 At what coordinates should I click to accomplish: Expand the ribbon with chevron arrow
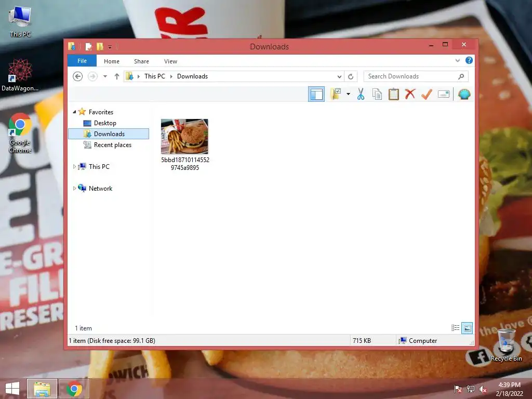pos(457,61)
